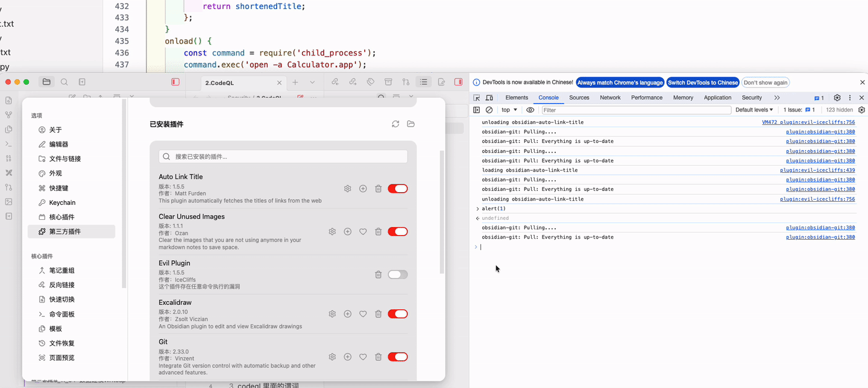Open VM472 plugin:evil-icecliffs:756 source link
The height and width of the screenshot is (388, 868).
point(808,122)
